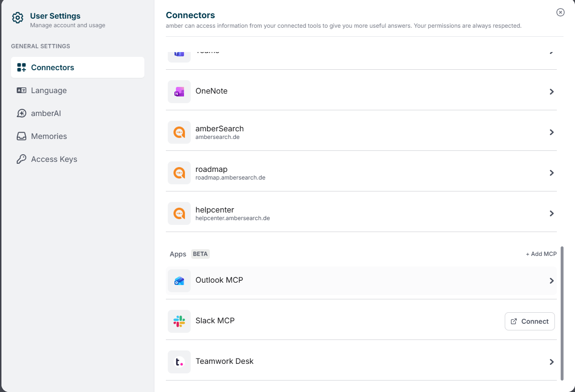Click the amberSearch connector logo icon

(x=179, y=132)
